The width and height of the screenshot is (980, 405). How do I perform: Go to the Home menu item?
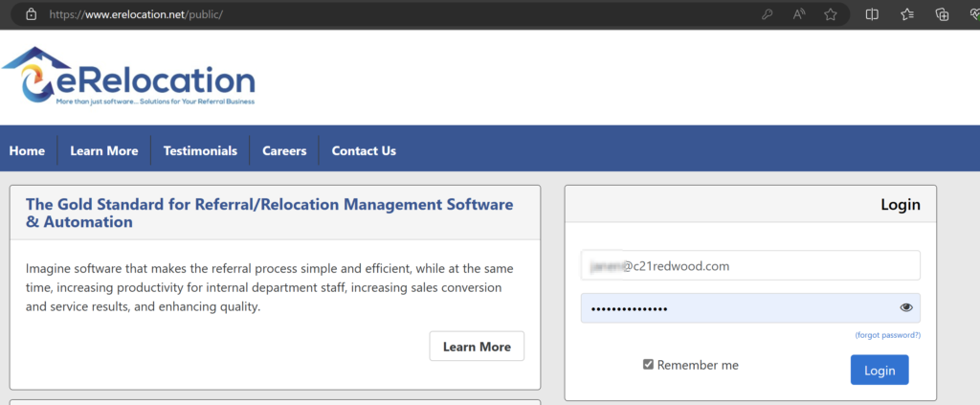[27, 150]
